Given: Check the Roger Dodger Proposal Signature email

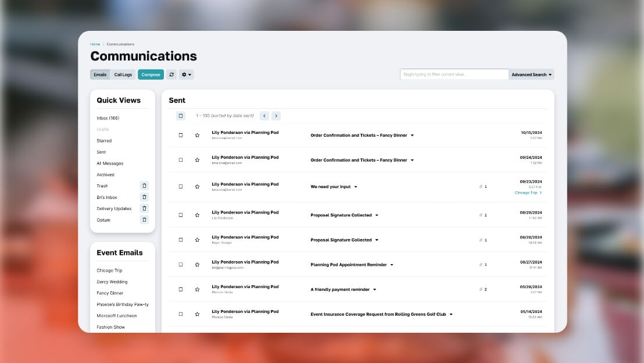Looking at the screenshot, I should 181,240.
